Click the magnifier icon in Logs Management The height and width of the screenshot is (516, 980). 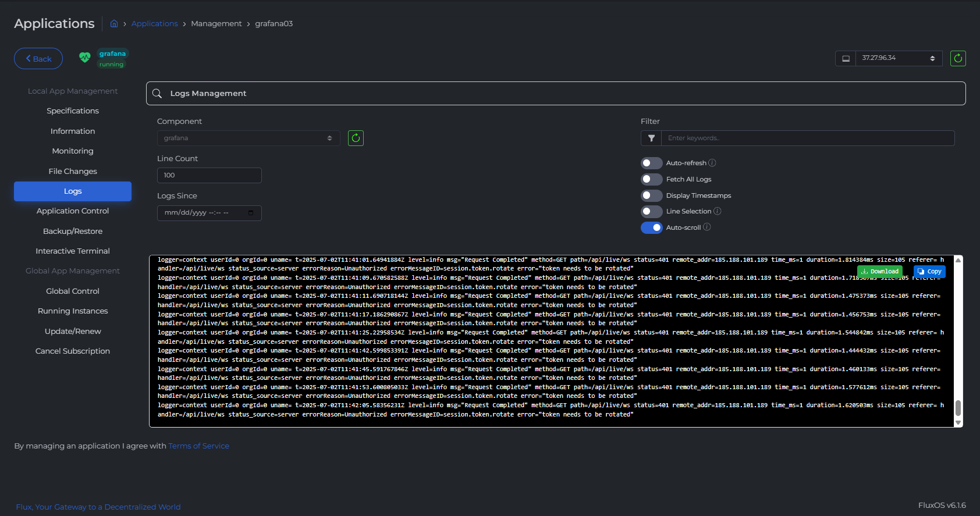coord(157,94)
